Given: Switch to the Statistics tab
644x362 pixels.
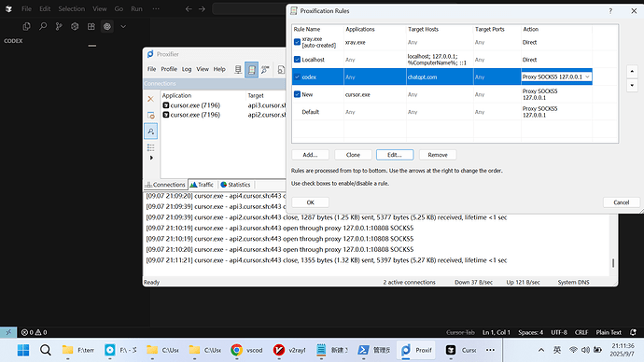Looking at the screenshot, I should pyautogui.click(x=235, y=185).
